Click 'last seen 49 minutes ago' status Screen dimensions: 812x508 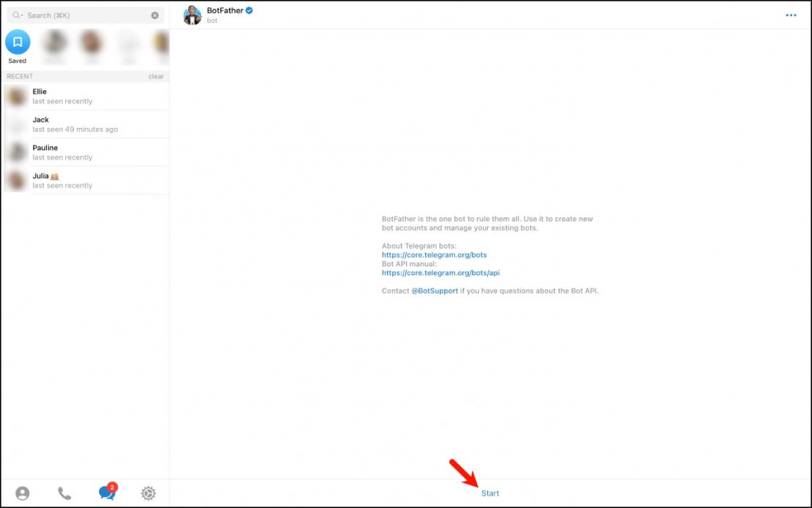point(75,129)
